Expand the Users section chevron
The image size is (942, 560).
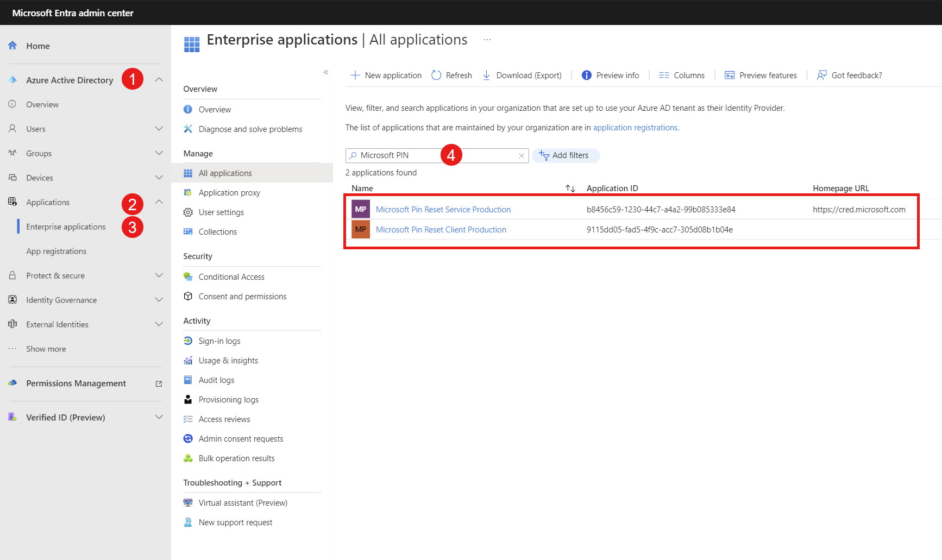click(159, 129)
